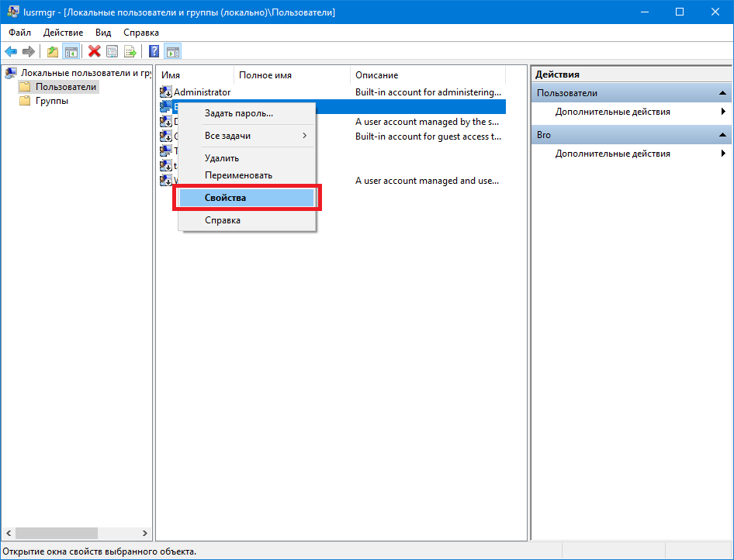Click 'A user account managed by the s...' text
The image size is (734, 560).
tap(427, 122)
